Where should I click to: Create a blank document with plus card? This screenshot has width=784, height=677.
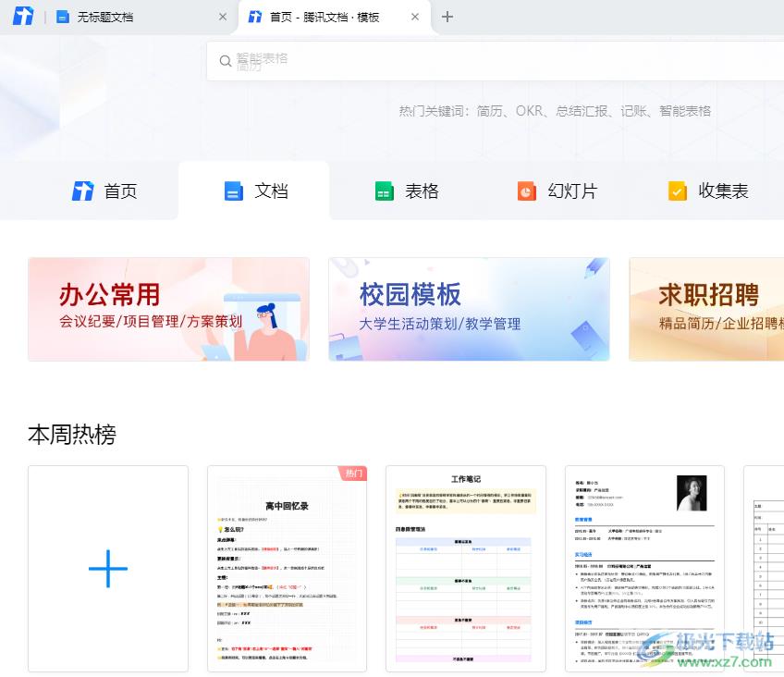coord(108,568)
